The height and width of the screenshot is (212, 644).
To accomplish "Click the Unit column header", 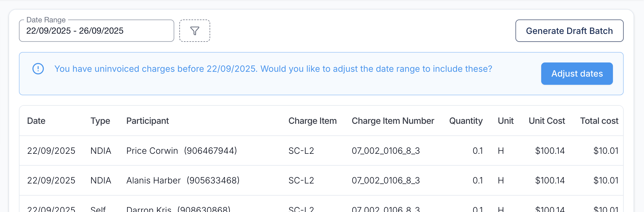I will (505, 121).
